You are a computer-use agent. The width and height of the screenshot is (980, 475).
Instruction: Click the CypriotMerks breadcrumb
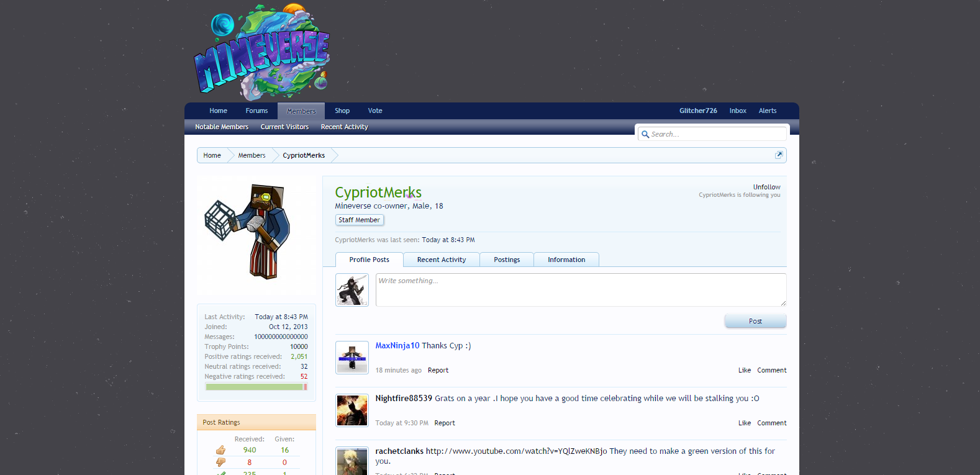pos(304,155)
